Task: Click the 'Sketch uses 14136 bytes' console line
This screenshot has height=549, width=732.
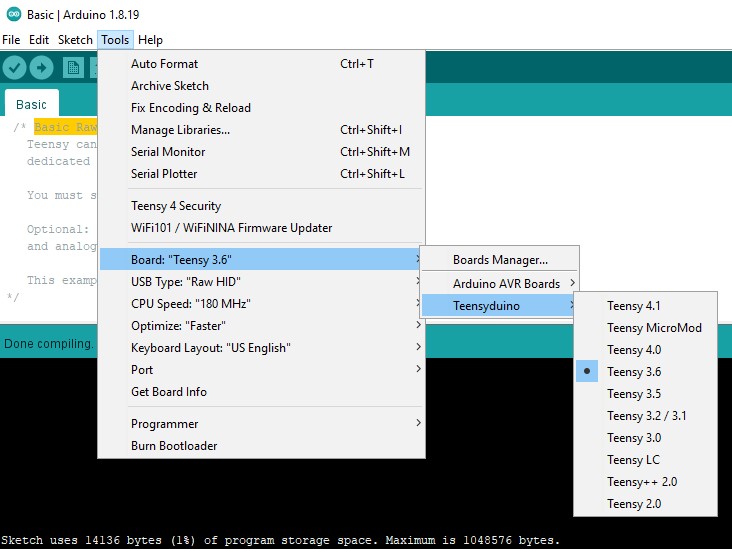Action: click(280, 540)
